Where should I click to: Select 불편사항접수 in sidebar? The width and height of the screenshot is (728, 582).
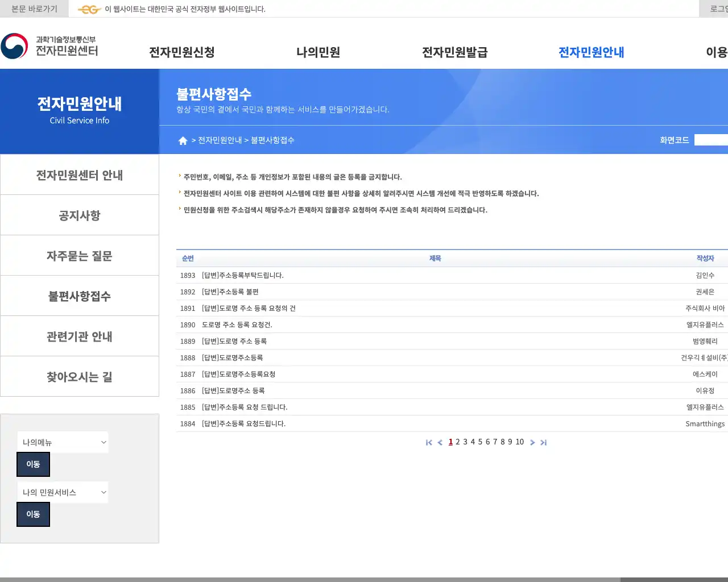[x=80, y=296]
